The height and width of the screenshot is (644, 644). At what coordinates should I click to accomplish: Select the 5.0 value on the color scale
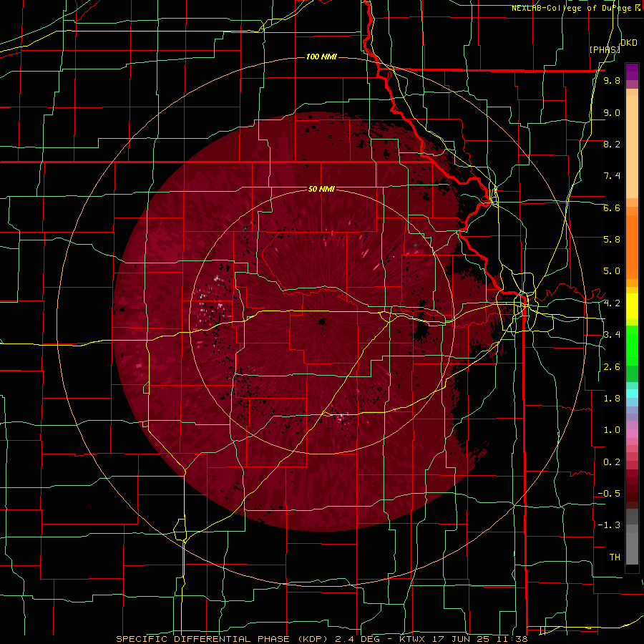(x=612, y=271)
